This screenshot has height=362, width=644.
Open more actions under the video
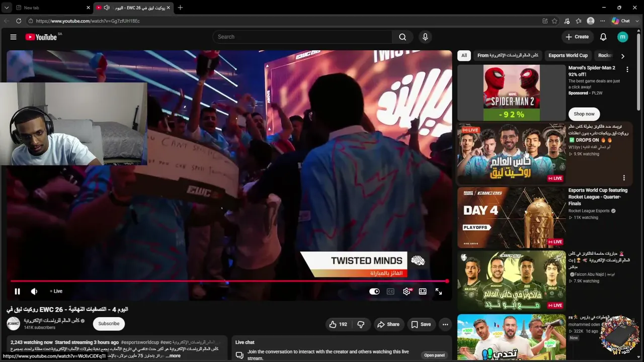tap(445, 324)
